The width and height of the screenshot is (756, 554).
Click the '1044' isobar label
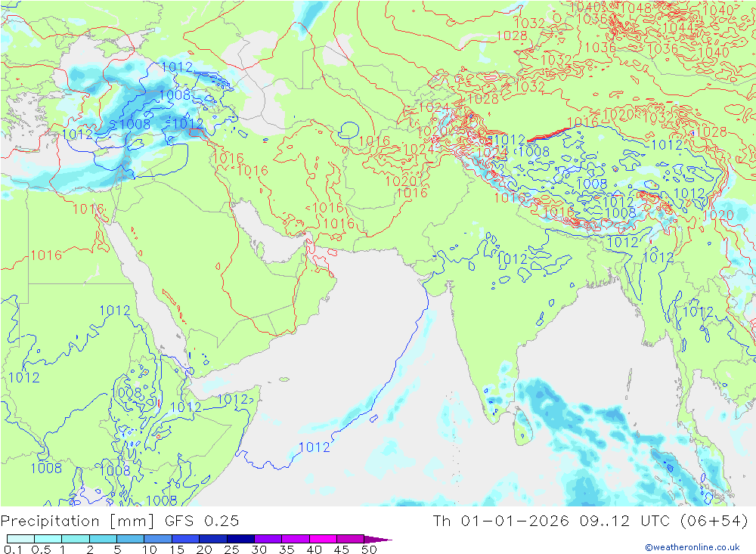click(678, 28)
